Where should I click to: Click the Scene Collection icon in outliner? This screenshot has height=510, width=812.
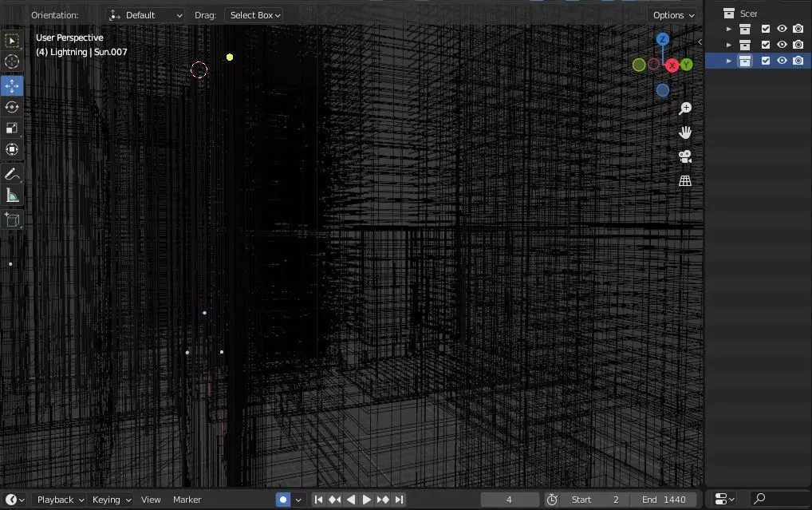pyautogui.click(x=729, y=14)
